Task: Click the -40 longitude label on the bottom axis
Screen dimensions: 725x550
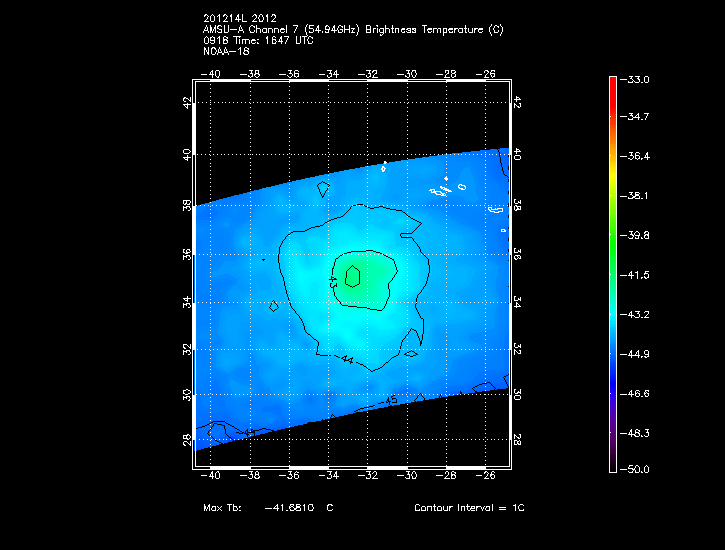Action: pos(211,476)
